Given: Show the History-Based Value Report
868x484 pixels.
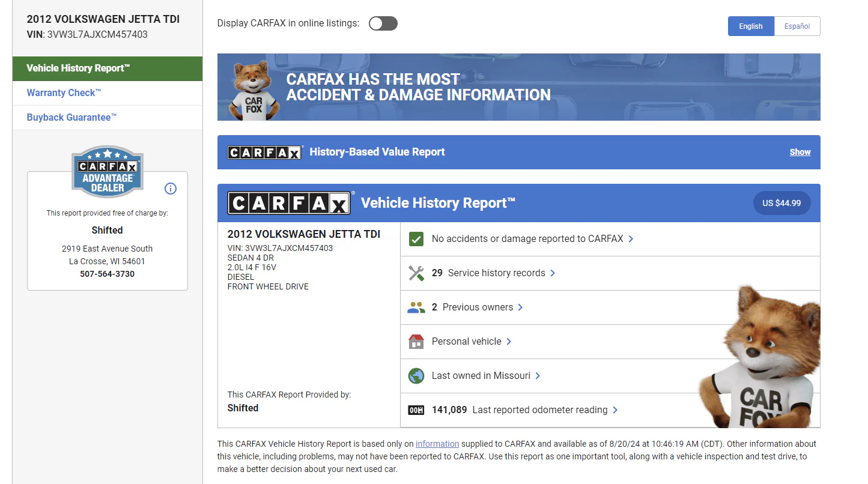Looking at the screenshot, I should pyautogui.click(x=800, y=153).
